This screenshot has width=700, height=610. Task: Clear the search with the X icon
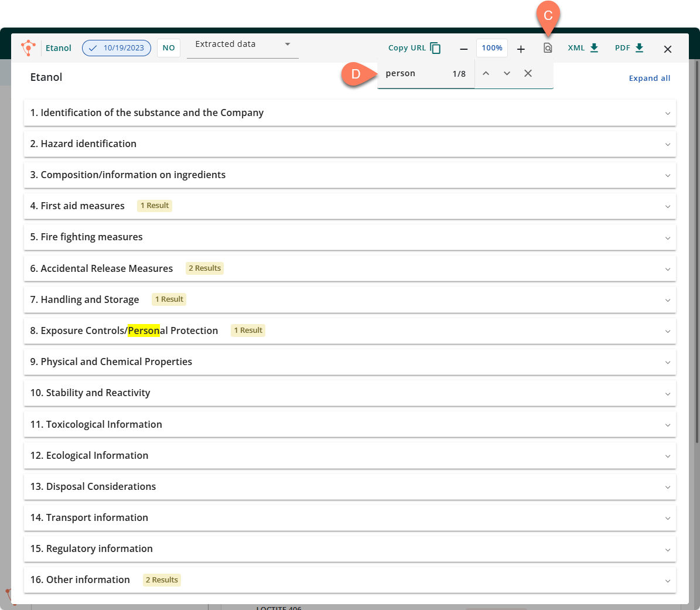528,73
